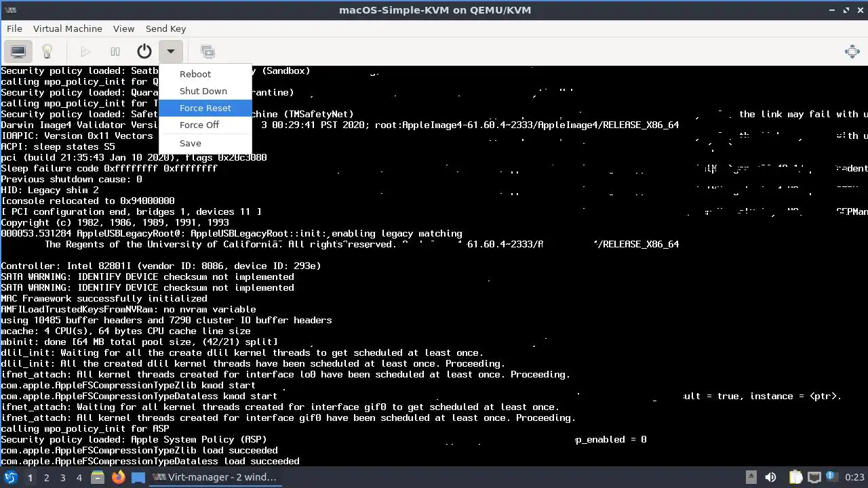The image size is (868, 488).
Task: Click 'com.apple.AppleFSCompressionTypeDataless load succeeded' line
Action: point(151,461)
